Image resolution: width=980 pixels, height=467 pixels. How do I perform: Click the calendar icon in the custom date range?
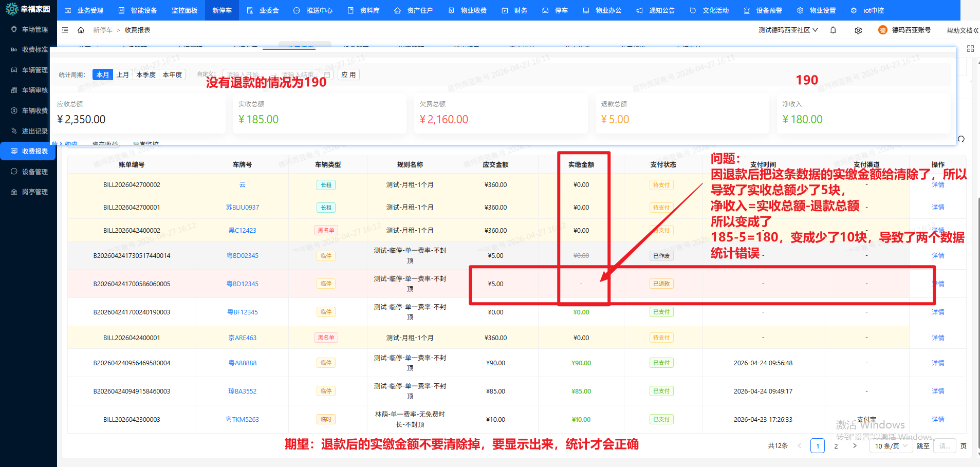click(x=327, y=74)
